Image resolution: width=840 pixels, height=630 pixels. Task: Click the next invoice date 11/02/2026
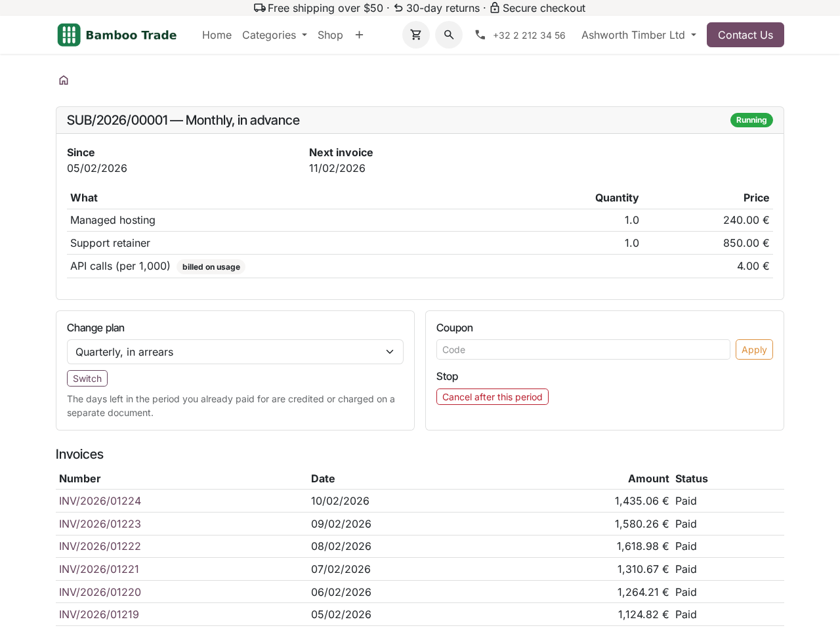point(337,168)
